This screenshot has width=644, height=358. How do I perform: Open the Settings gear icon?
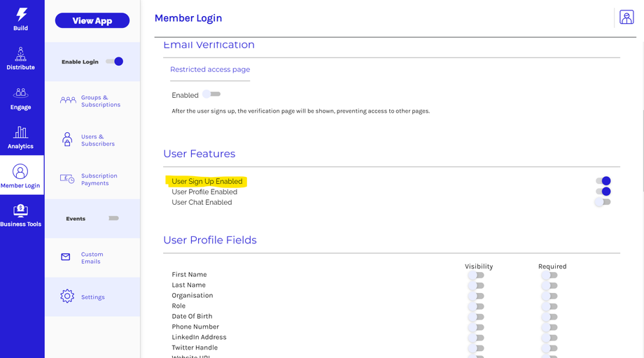point(67,296)
